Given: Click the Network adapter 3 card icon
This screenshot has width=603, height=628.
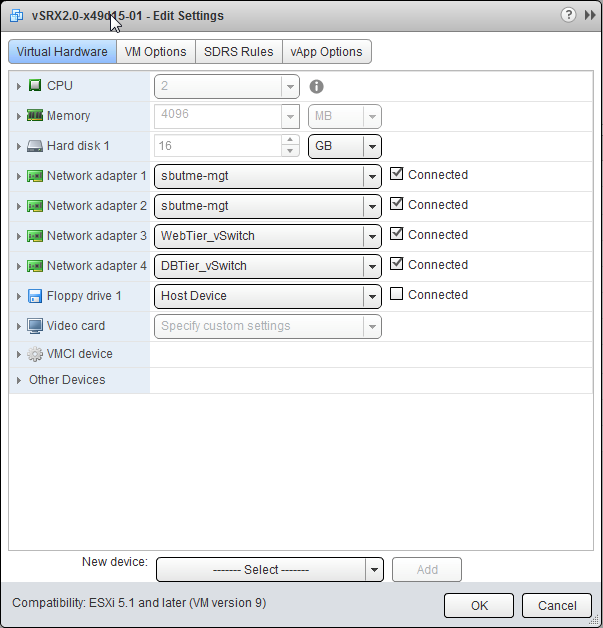Looking at the screenshot, I should click(35, 236).
